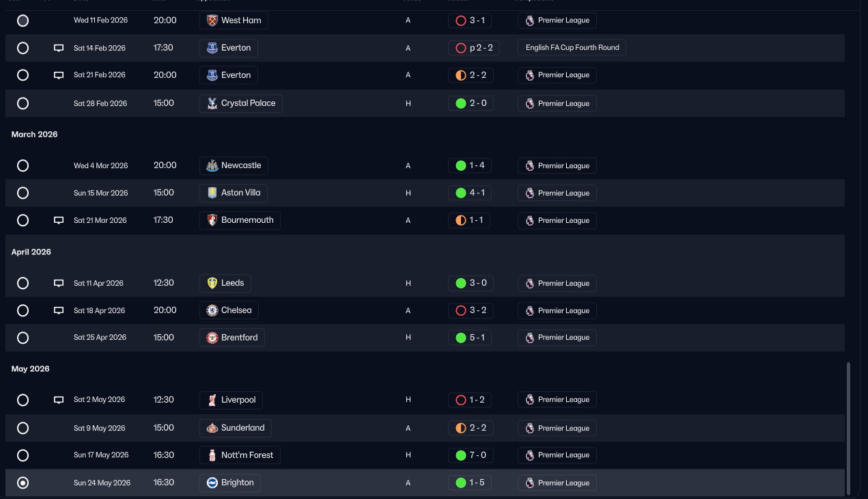This screenshot has height=499, width=868.
Task: Click the Sunderland team link
Action: (x=236, y=428)
